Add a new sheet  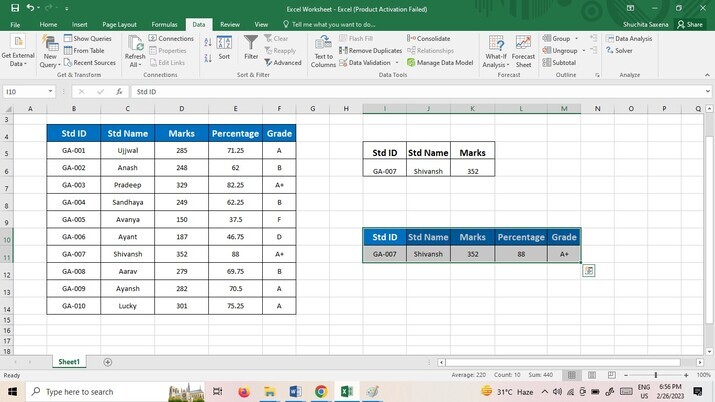(x=108, y=362)
